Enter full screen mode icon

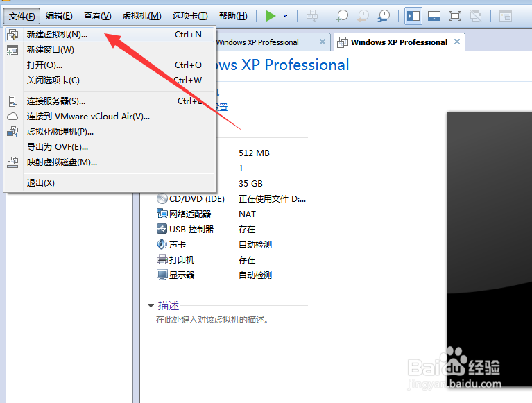tap(454, 16)
